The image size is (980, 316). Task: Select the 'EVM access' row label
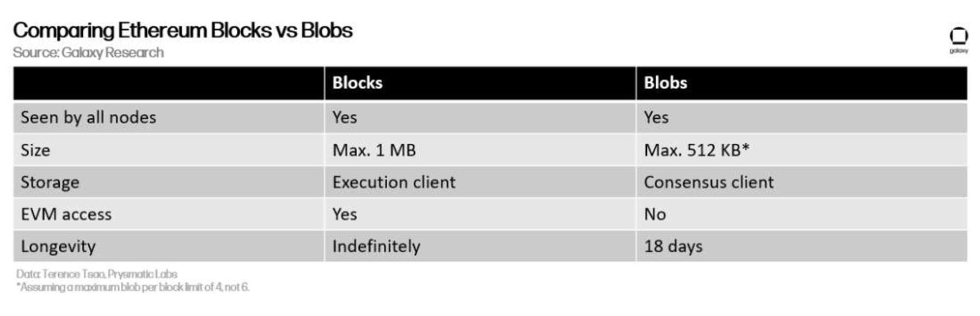(x=66, y=215)
